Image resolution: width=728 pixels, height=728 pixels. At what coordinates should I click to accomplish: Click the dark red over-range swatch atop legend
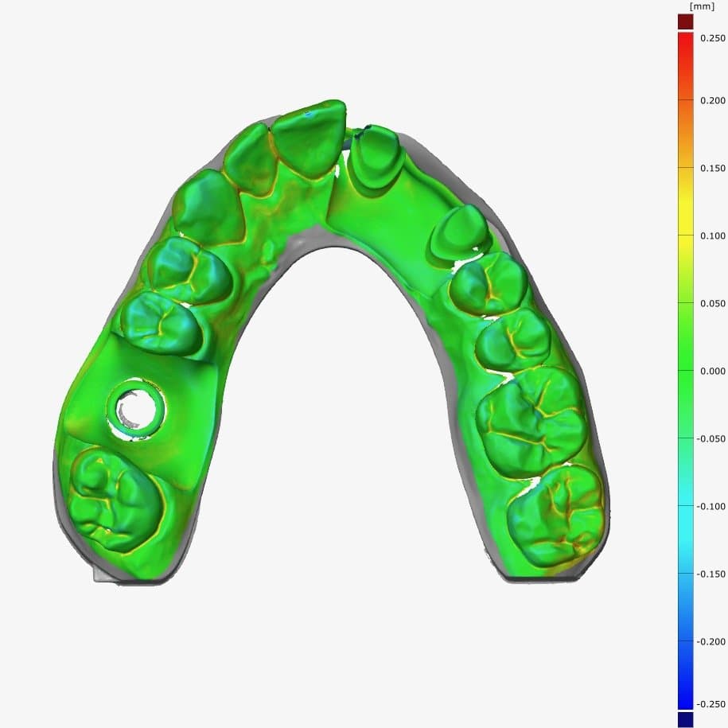point(685,21)
